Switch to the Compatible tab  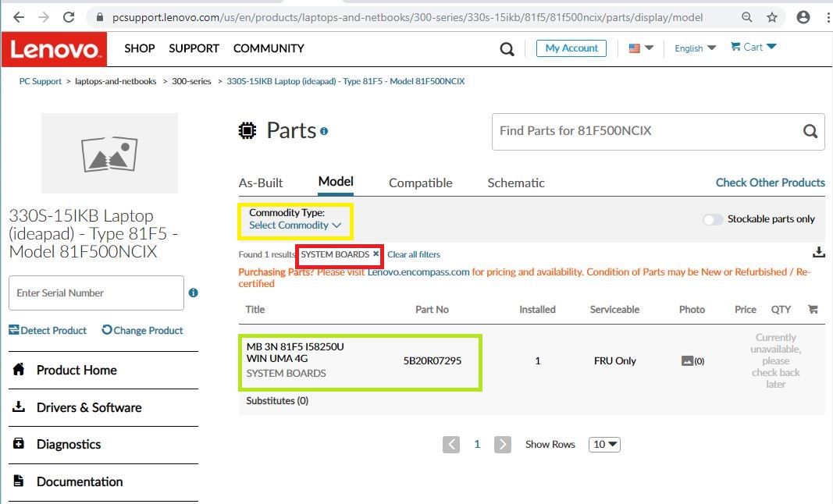click(421, 183)
